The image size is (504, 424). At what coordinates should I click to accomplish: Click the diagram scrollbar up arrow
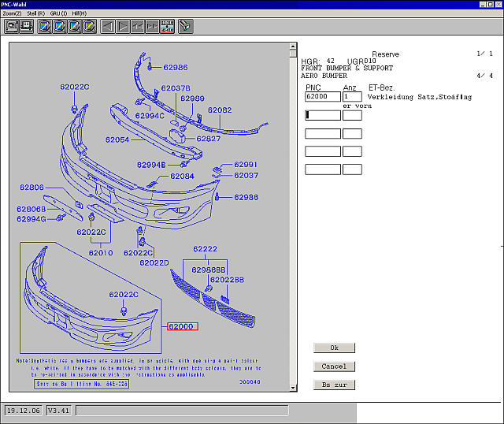click(x=294, y=46)
